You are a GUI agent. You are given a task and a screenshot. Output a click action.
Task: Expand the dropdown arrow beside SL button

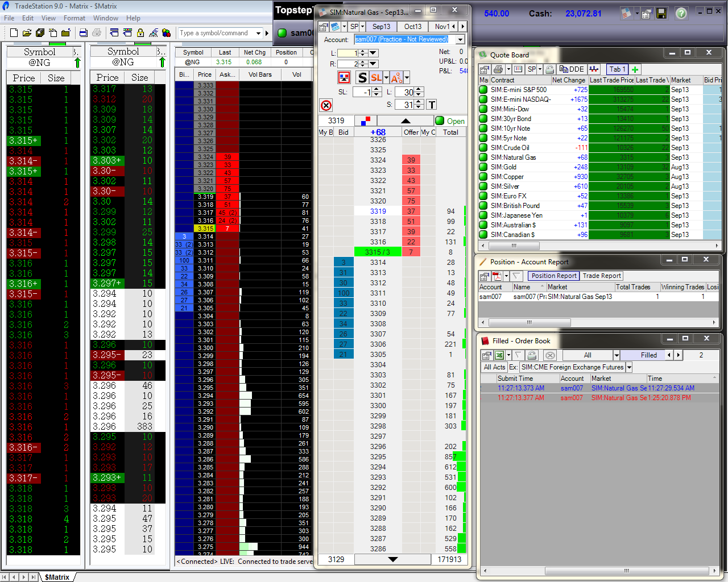(386, 77)
